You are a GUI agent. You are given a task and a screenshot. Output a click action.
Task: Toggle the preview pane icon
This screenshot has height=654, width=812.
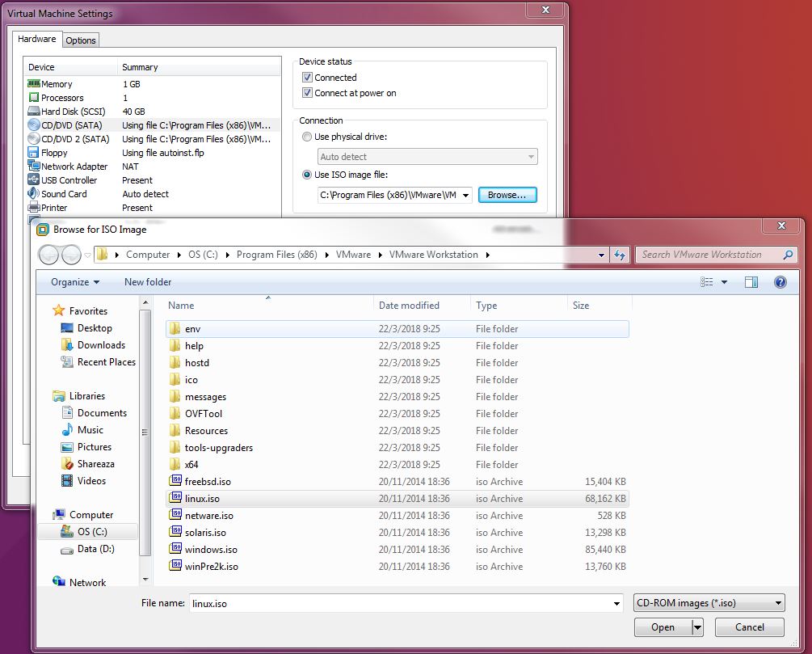tap(751, 282)
